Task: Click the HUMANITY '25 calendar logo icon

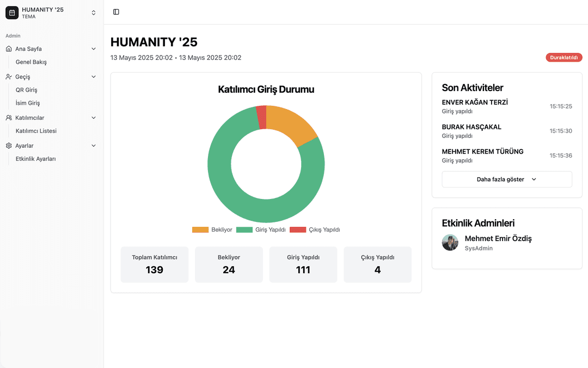Action: [x=12, y=13]
